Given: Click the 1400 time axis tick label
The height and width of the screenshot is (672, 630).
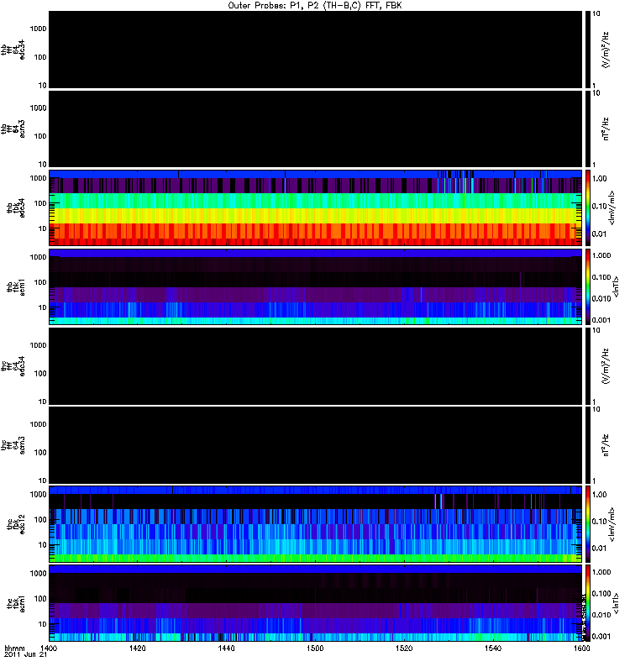Looking at the screenshot, I should (49, 650).
